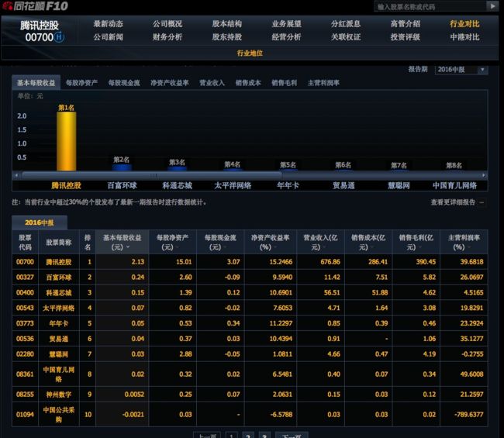
Task: Open 中港对比 in the navigation
Action: click(464, 37)
